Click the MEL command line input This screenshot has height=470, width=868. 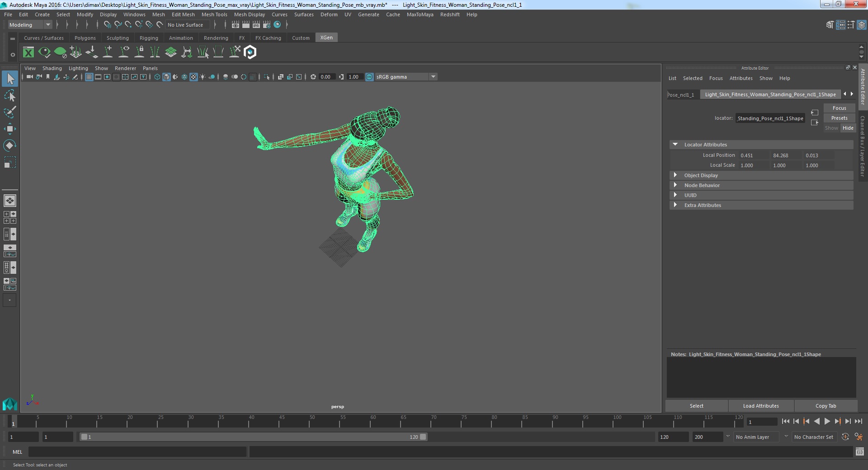coord(137,451)
